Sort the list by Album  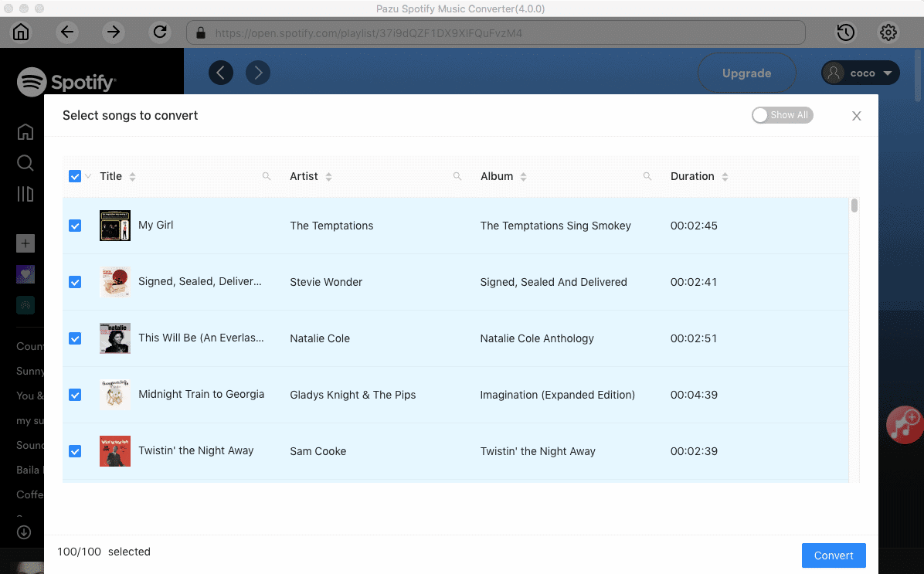523,177
